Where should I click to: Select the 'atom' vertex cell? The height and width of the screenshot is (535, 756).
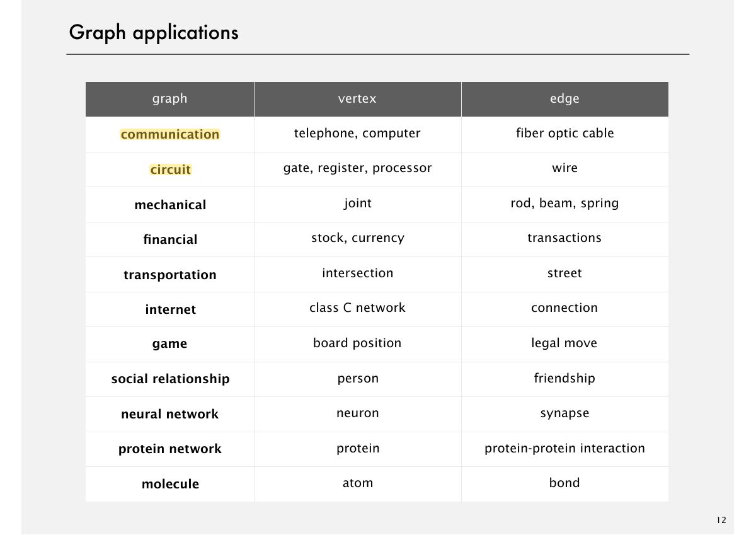pyautogui.click(x=358, y=483)
